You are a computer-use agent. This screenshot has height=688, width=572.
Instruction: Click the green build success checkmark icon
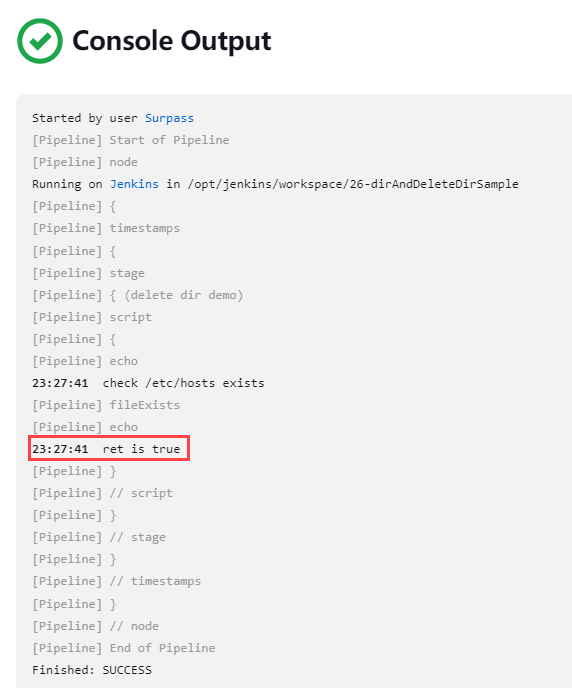(x=40, y=41)
